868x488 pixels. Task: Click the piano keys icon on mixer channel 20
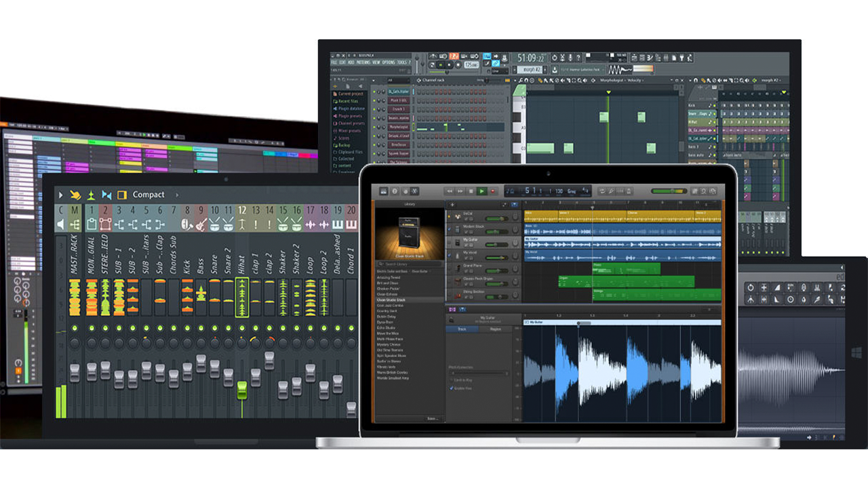pyautogui.click(x=351, y=224)
